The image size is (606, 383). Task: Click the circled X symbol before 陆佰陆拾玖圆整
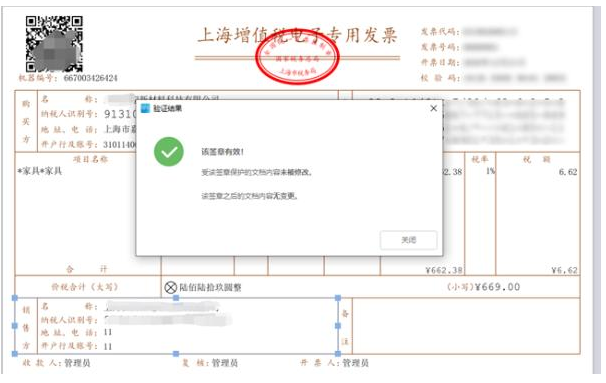(170, 287)
